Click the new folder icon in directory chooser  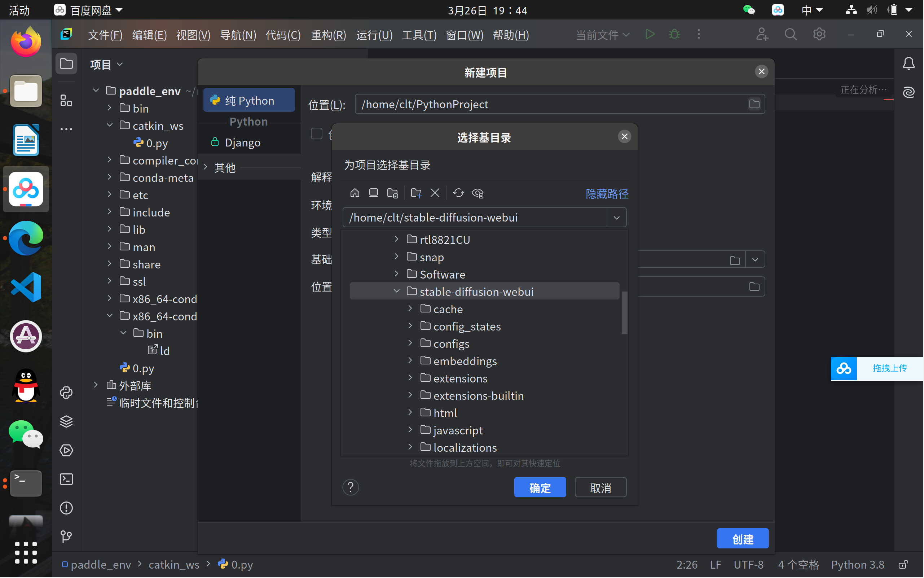(416, 193)
